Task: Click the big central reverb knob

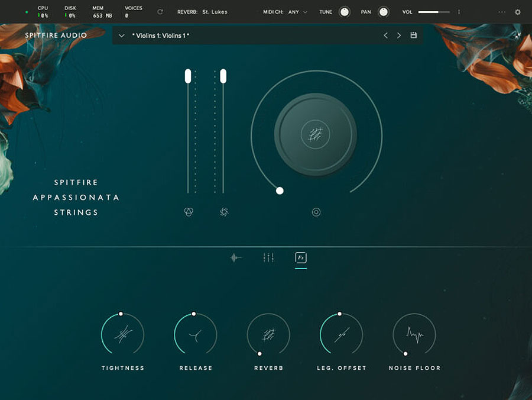Action: click(x=316, y=134)
